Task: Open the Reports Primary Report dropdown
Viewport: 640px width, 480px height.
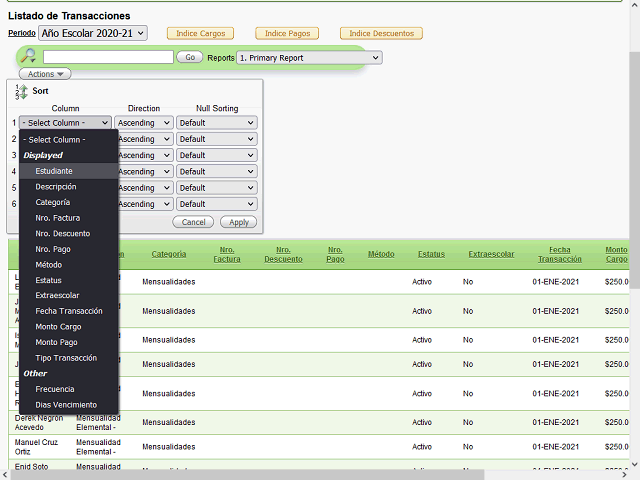Action: point(309,58)
